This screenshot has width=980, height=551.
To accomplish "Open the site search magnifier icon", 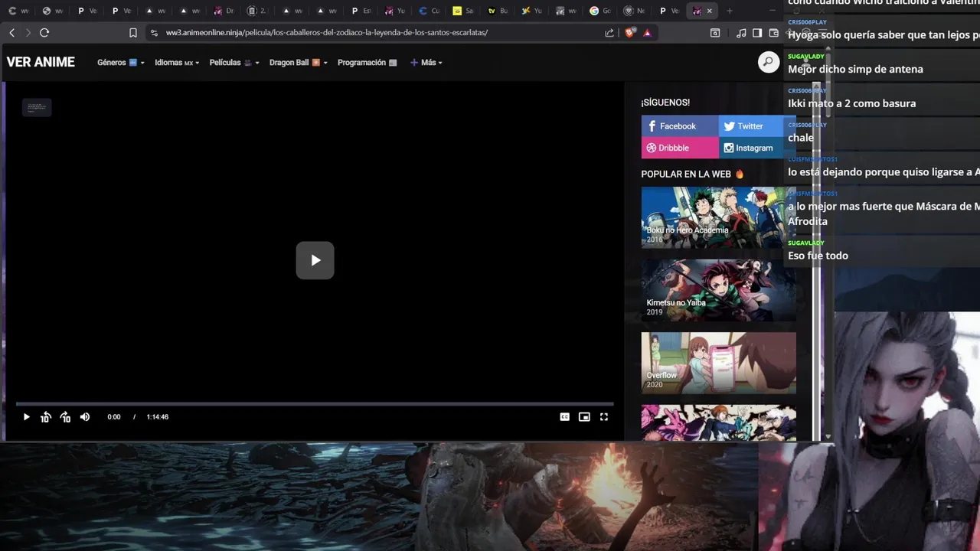I will 768,62.
